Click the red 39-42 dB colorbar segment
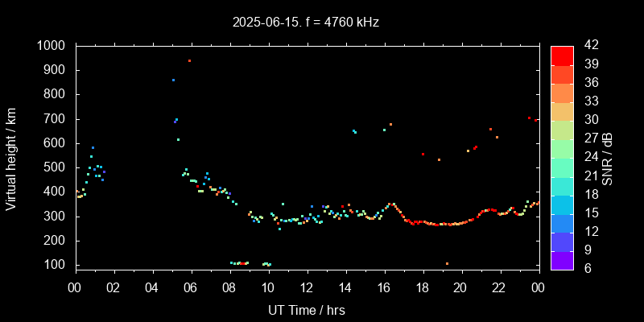 point(562,55)
